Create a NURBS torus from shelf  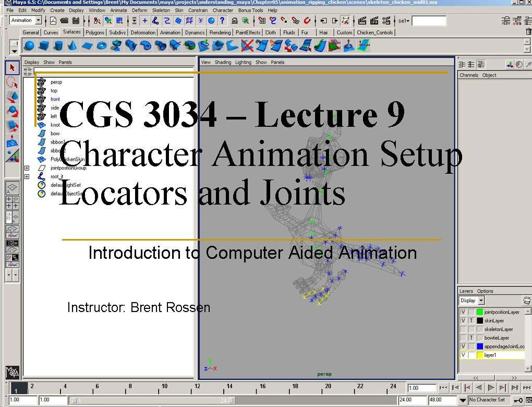point(102,45)
